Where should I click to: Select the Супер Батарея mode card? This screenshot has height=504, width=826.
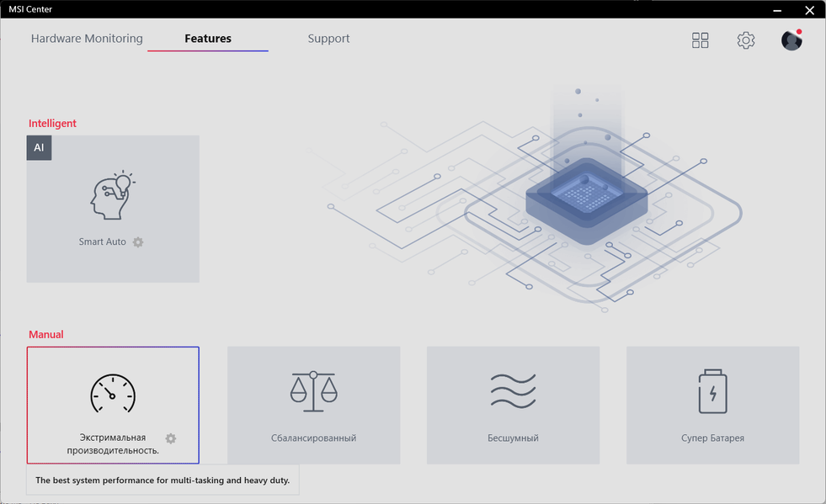(712, 405)
